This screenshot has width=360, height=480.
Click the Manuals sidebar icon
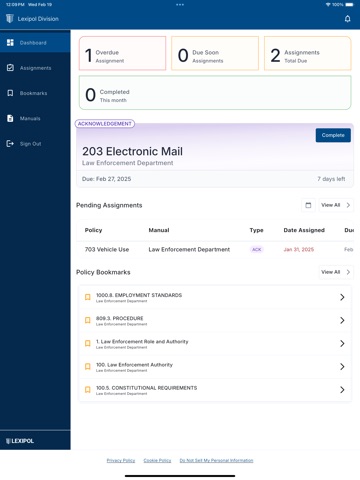10,118
